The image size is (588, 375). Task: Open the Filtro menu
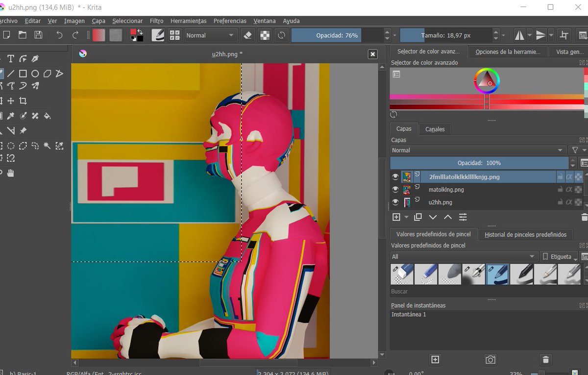tap(156, 21)
